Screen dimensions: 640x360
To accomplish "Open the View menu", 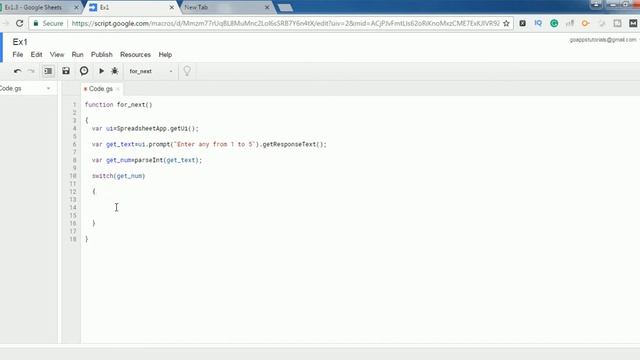I will pyautogui.click(x=57, y=55).
